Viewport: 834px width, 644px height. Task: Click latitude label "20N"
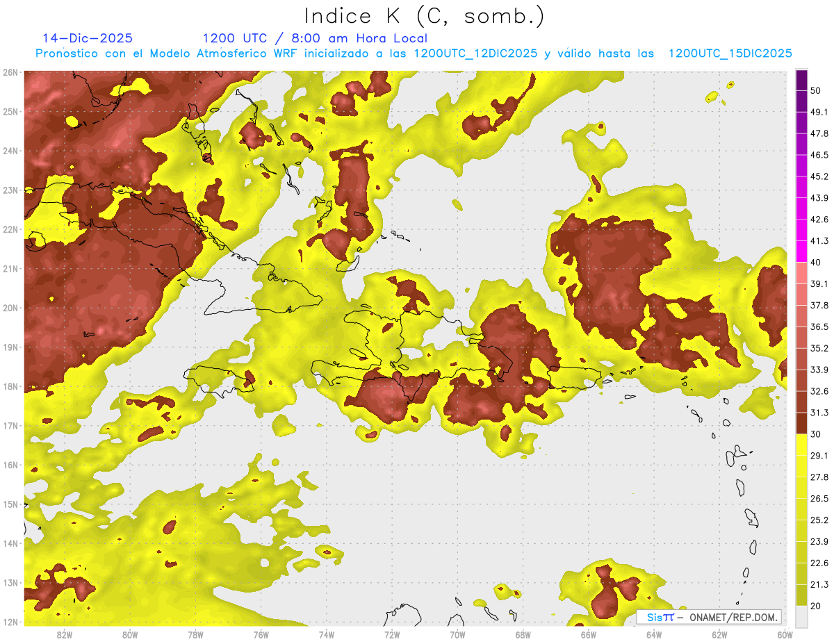10,308
